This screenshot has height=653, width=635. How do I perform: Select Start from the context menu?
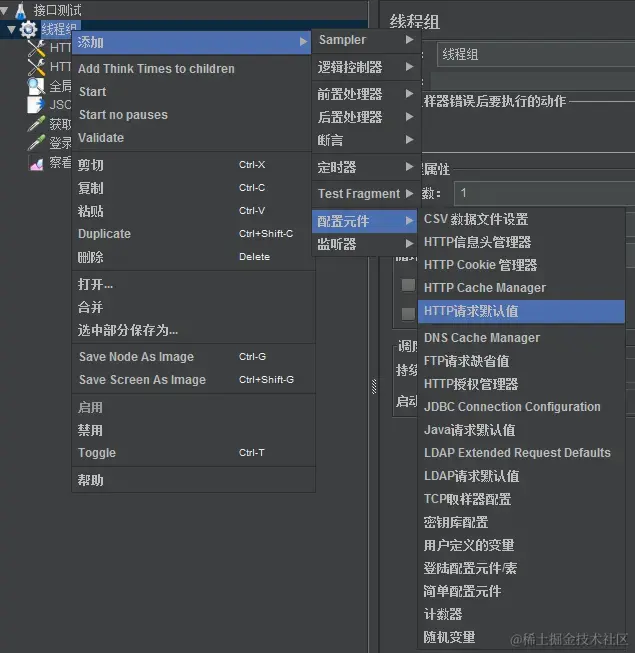[x=192, y=92]
